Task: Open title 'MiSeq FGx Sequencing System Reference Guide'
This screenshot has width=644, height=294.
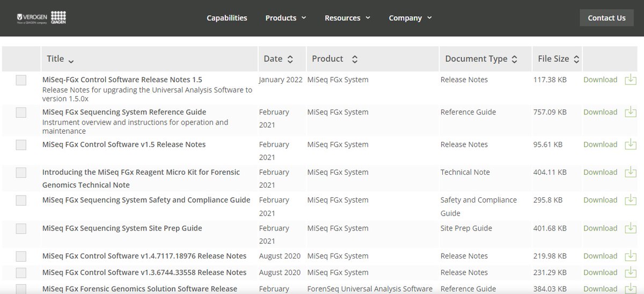Action: tap(124, 112)
